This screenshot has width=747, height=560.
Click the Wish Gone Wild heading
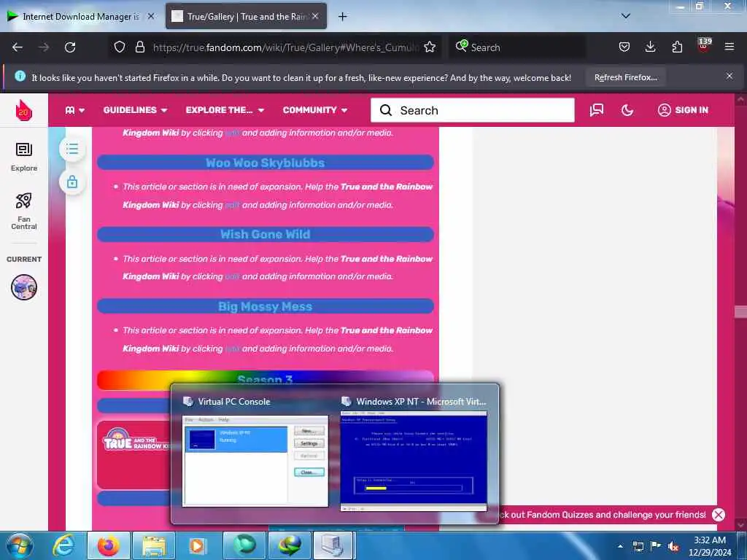[x=266, y=234]
